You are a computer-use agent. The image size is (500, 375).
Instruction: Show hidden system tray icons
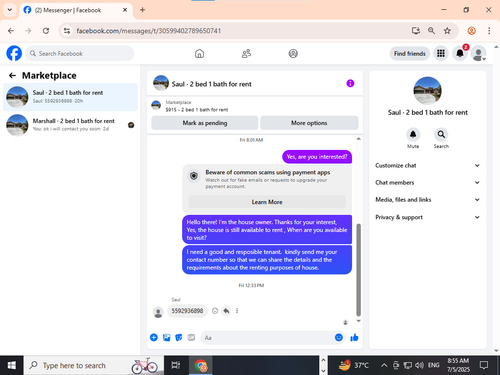pos(384,365)
